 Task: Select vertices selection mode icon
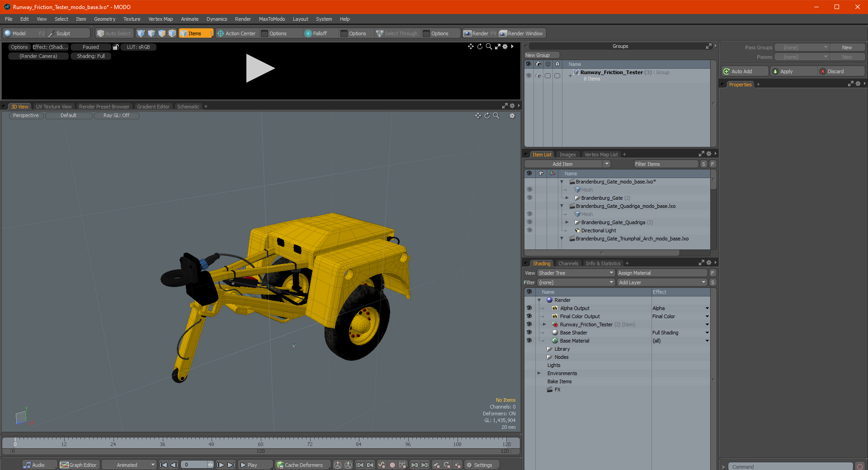pos(141,33)
